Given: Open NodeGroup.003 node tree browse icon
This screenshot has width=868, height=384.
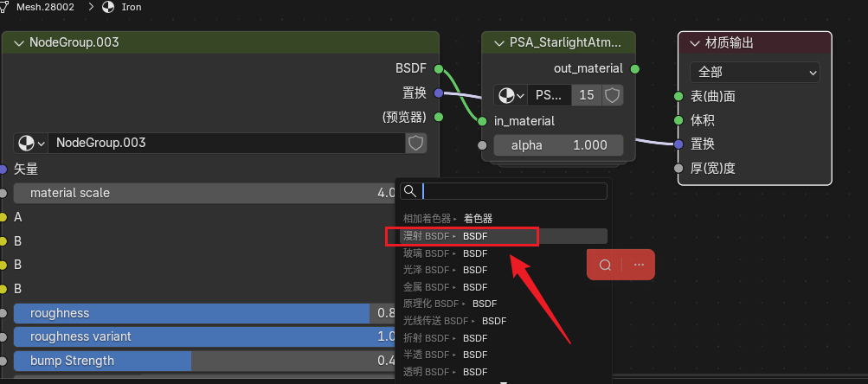Looking at the screenshot, I should click(x=32, y=143).
